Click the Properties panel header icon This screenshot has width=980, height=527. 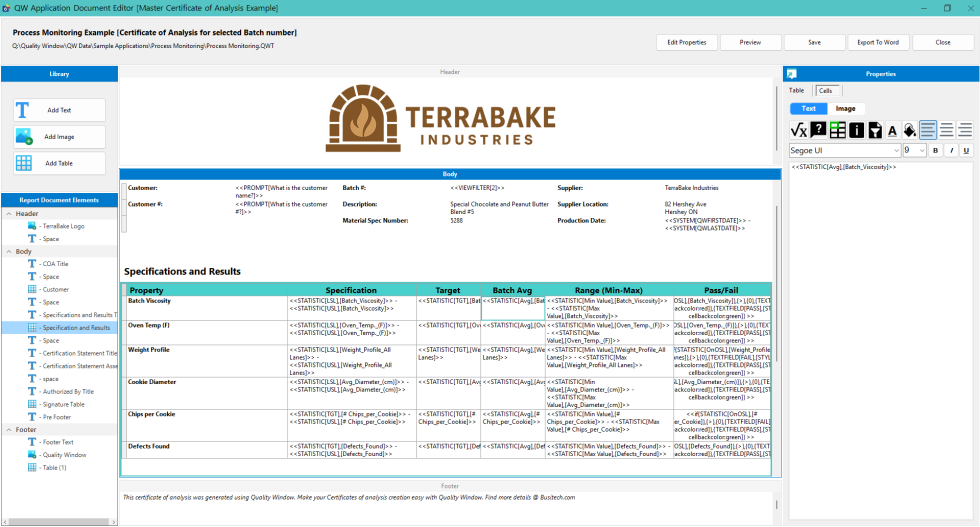(791, 74)
